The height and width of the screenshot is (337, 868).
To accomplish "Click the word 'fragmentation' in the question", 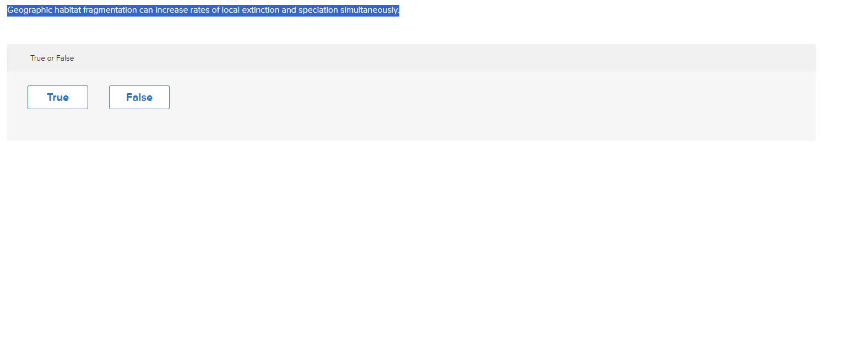I will click(110, 10).
